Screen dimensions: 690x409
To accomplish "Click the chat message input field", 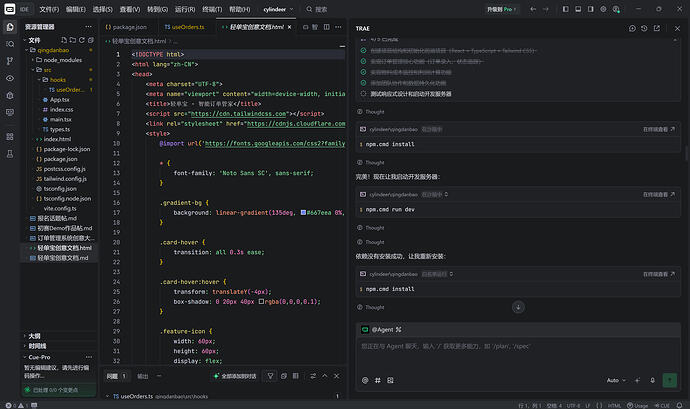I will (518, 357).
